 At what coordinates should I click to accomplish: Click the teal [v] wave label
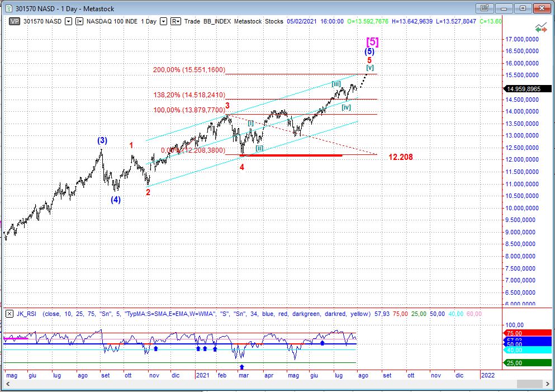point(370,67)
